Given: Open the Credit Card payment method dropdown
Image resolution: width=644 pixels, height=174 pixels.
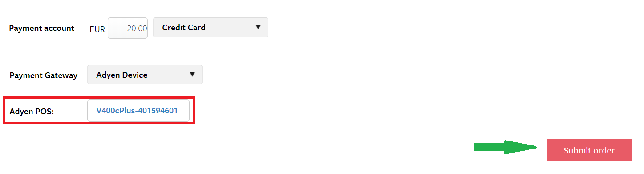Looking at the screenshot, I should pos(211,28).
